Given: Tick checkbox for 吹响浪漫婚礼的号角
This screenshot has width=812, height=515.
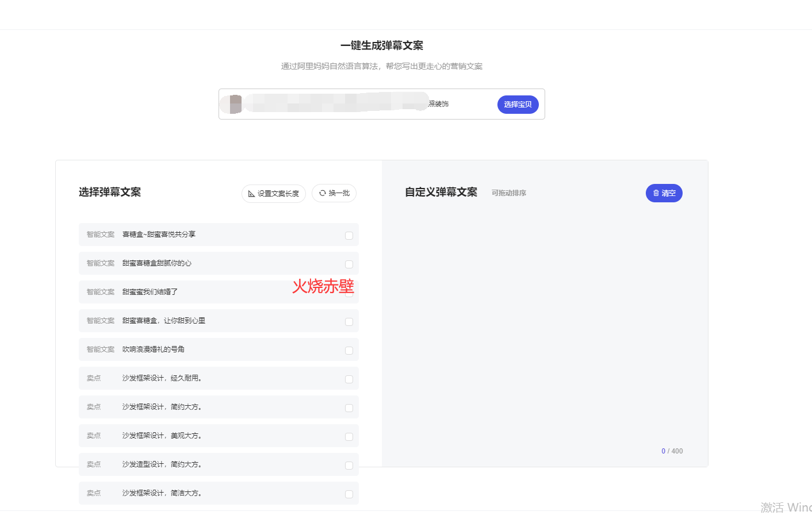Looking at the screenshot, I should pyautogui.click(x=349, y=351).
